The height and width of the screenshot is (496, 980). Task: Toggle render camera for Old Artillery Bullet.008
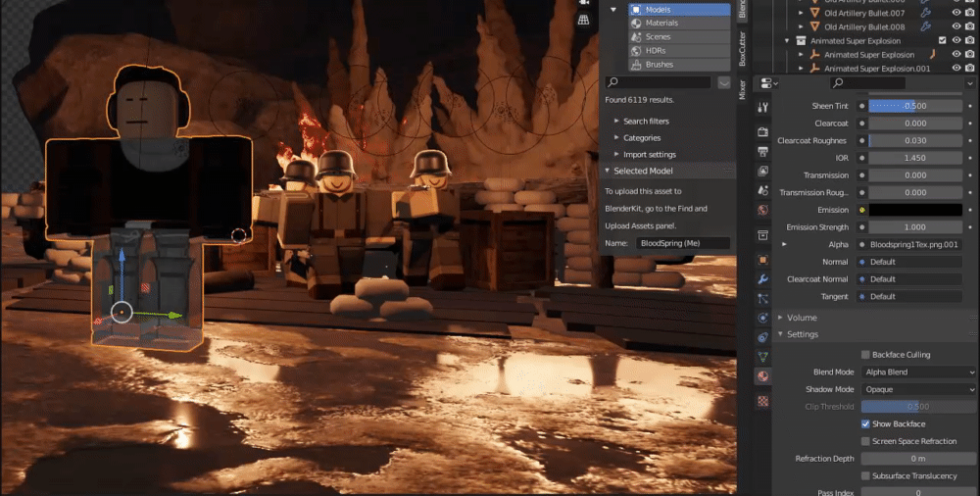(969, 26)
